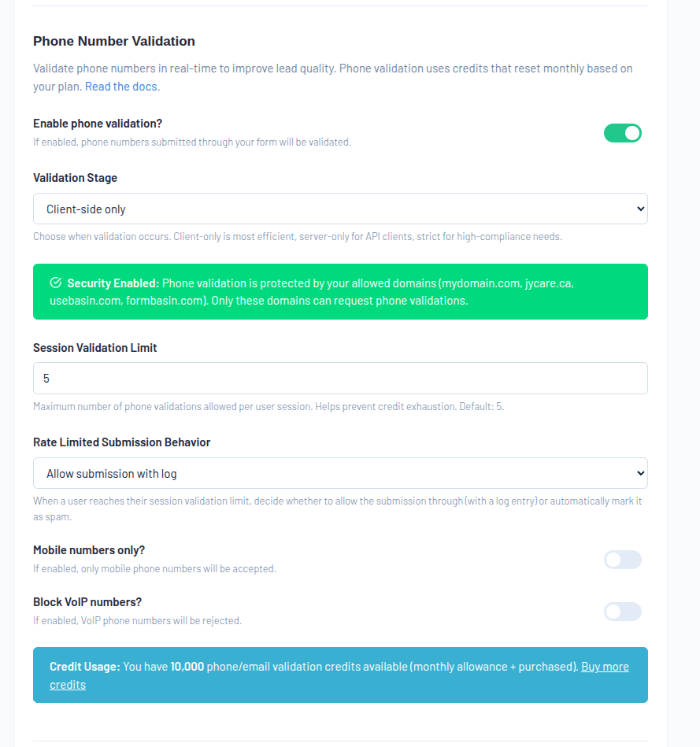Select the value 5 in the limit field

pos(46,379)
